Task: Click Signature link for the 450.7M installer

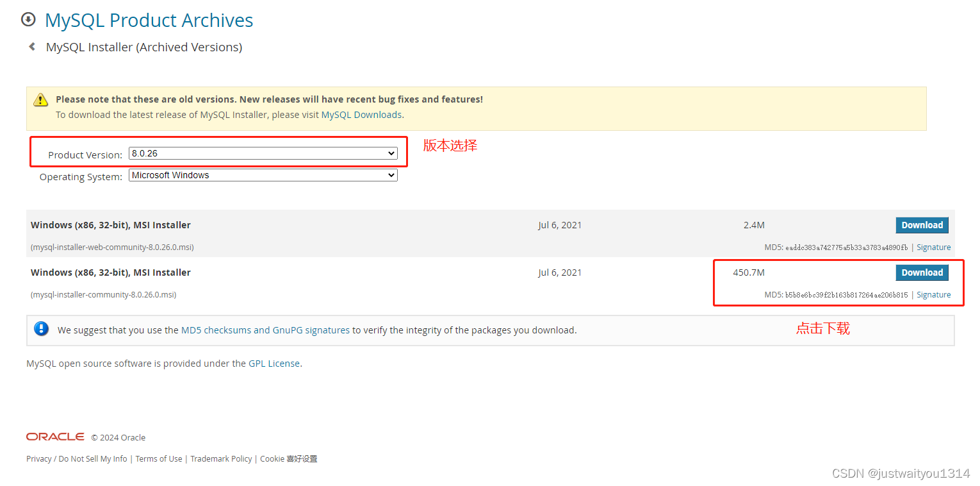Action: [933, 294]
